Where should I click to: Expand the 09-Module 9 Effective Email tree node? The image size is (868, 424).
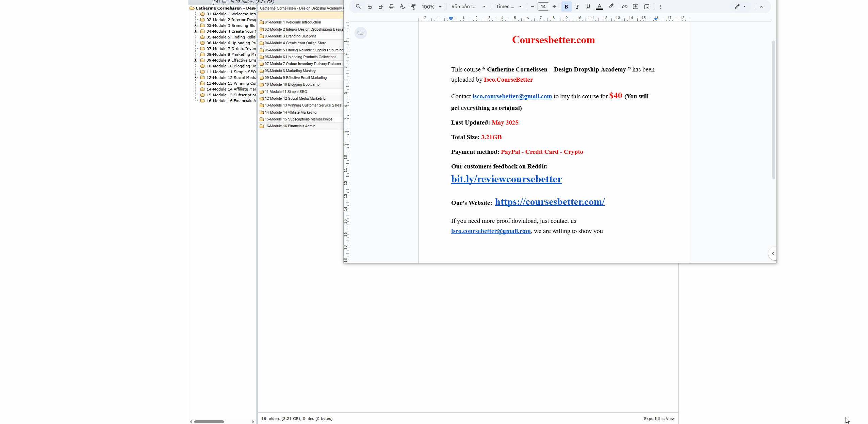(x=195, y=60)
